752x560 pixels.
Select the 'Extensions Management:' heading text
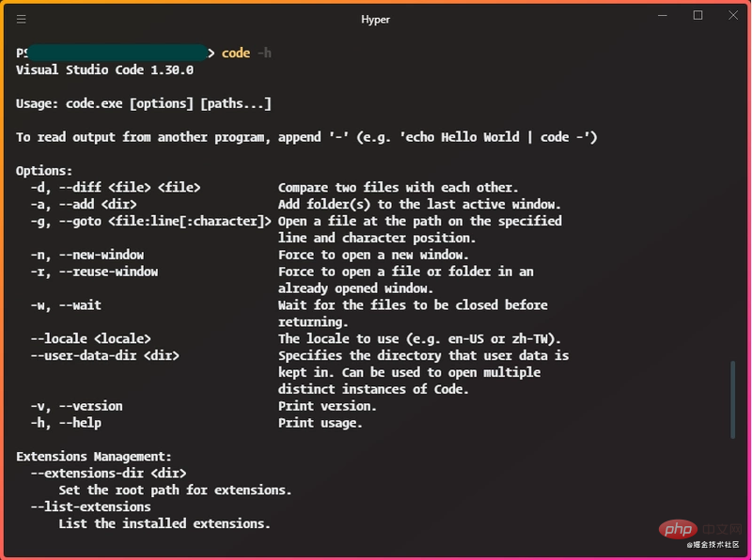(x=94, y=456)
